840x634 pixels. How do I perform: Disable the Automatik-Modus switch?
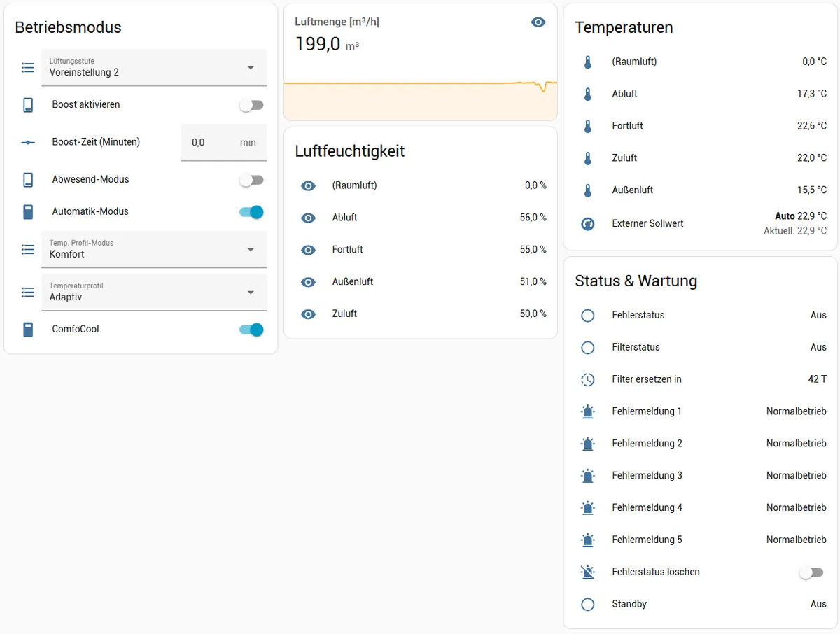pyautogui.click(x=251, y=212)
